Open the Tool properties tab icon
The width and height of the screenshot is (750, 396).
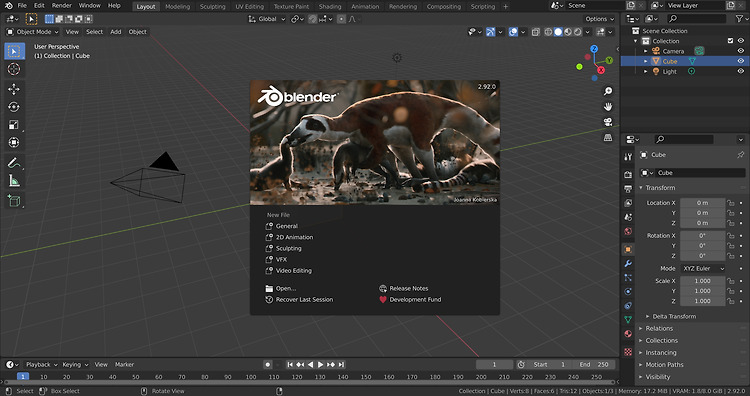click(628, 157)
